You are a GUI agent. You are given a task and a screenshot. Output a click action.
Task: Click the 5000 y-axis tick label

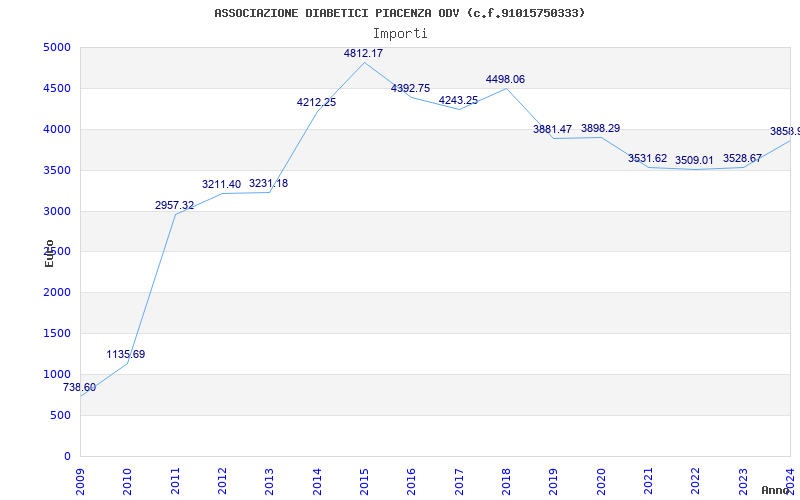(57, 47)
